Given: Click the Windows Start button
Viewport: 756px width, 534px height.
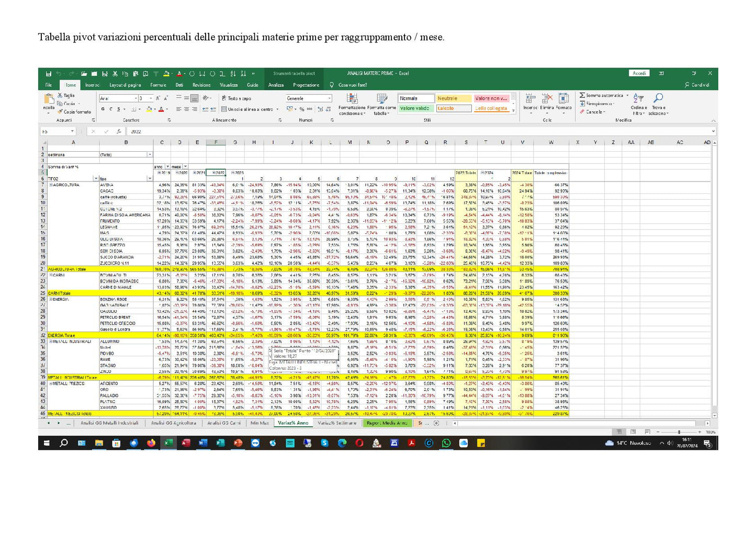Looking at the screenshot, I should point(47,443).
